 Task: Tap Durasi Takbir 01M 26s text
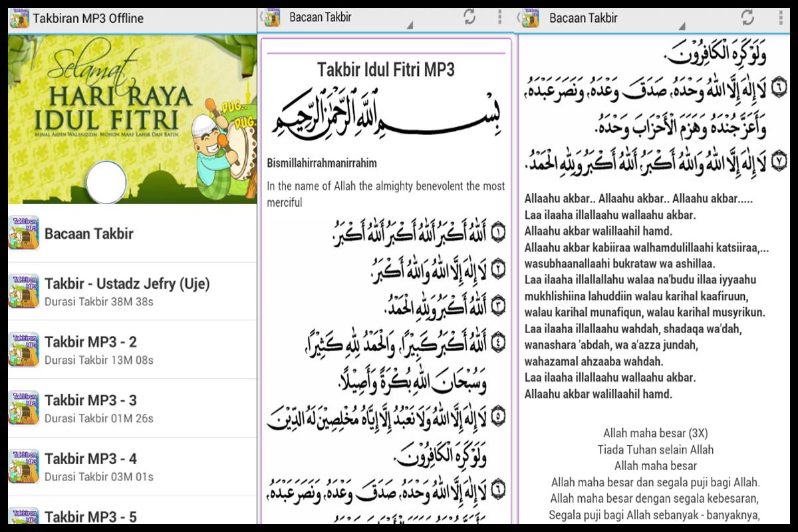point(99,419)
